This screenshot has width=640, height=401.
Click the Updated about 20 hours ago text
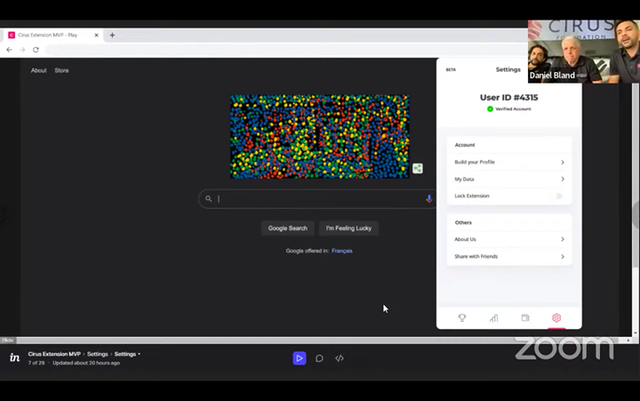[x=86, y=363]
